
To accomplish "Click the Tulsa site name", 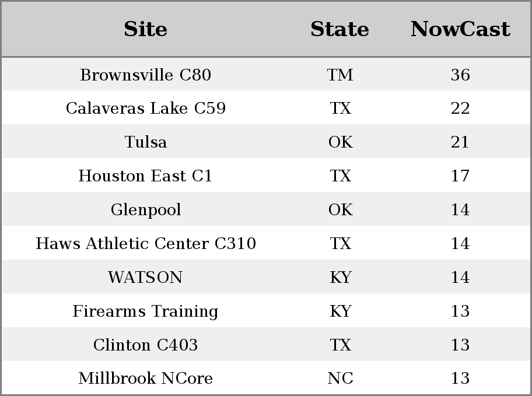I will point(146,142).
